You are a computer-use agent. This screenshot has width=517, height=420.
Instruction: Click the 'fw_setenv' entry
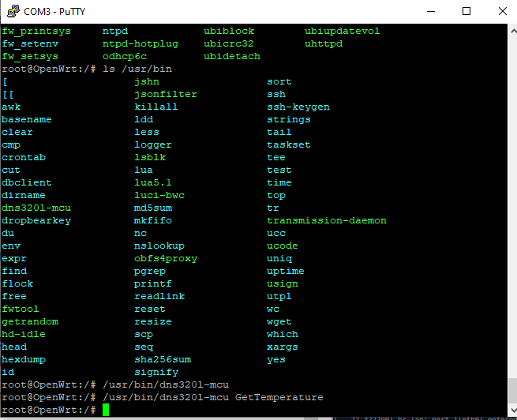coord(30,44)
